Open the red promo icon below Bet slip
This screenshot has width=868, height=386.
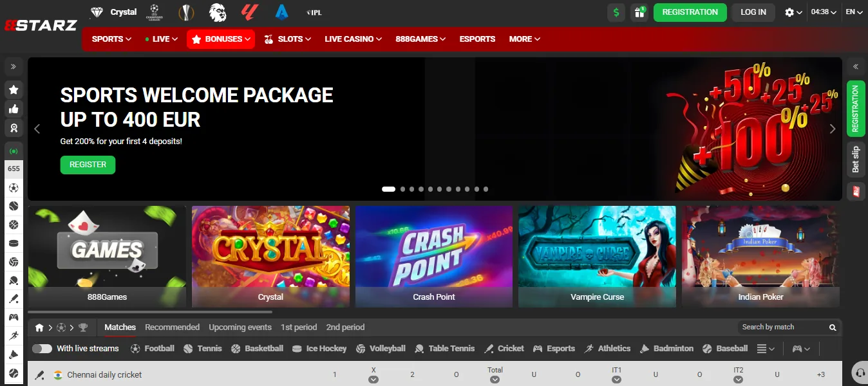coord(856,191)
